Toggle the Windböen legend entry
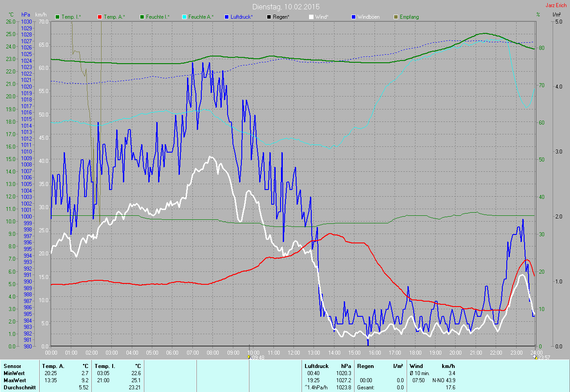The height and width of the screenshot is (392, 570). (368, 17)
